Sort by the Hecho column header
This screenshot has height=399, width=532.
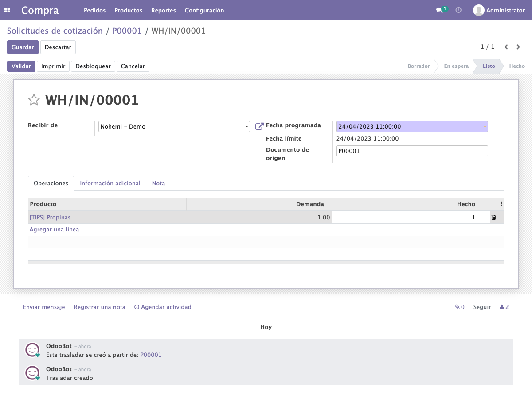(x=405, y=204)
